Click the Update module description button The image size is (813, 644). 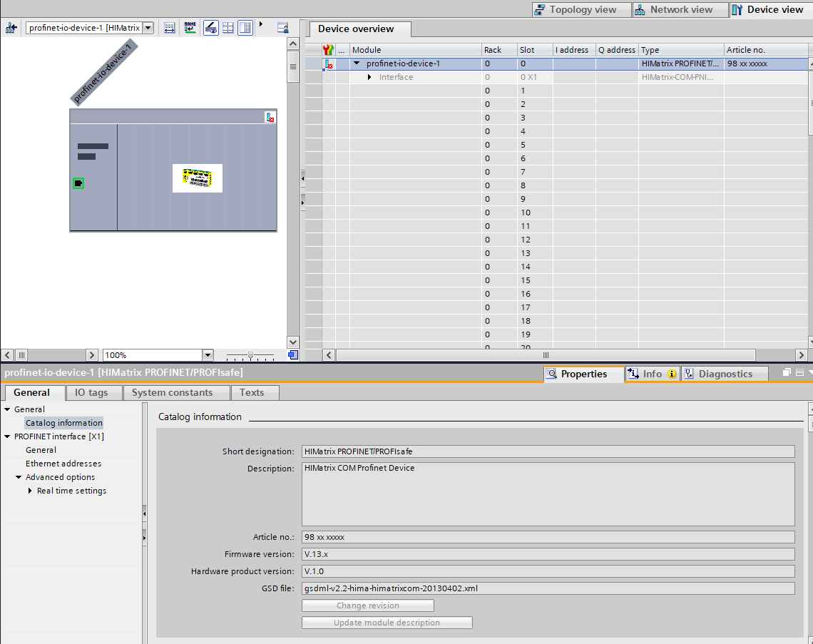pos(387,623)
